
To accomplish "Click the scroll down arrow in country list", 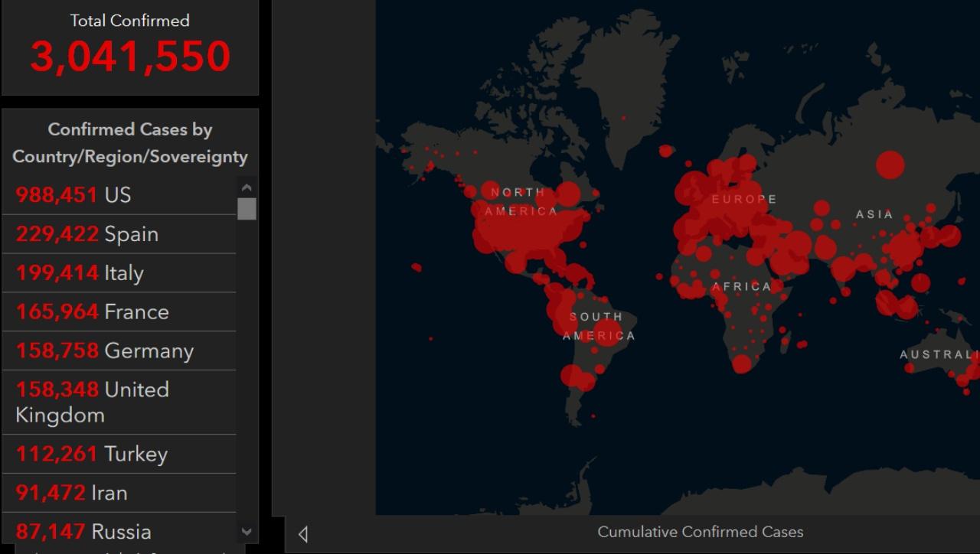I will click(x=247, y=531).
